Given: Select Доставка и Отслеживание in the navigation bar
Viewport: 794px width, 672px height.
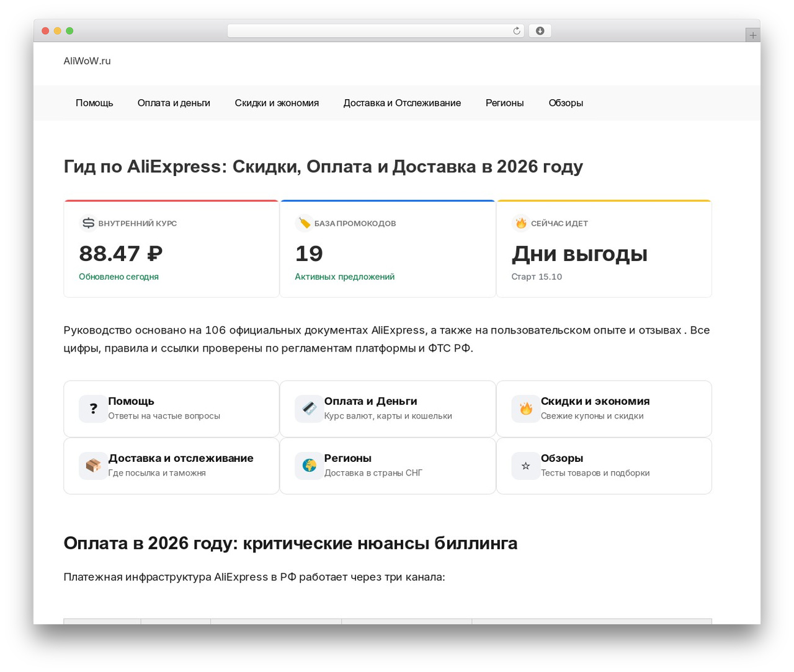Looking at the screenshot, I should [402, 103].
